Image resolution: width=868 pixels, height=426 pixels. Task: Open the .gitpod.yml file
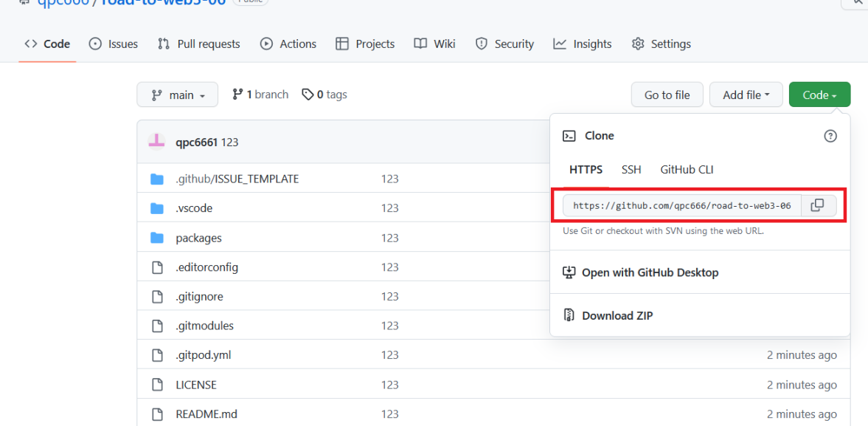(x=203, y=355)
